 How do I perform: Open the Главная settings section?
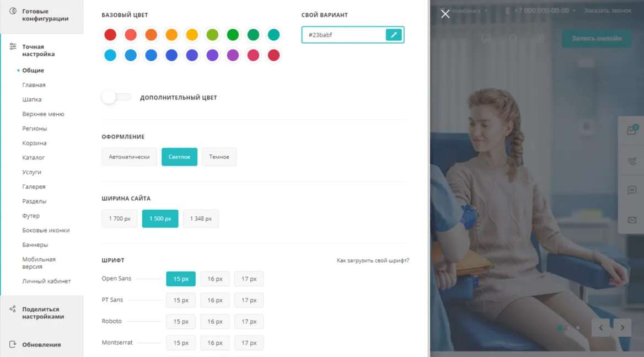[34, 85]
